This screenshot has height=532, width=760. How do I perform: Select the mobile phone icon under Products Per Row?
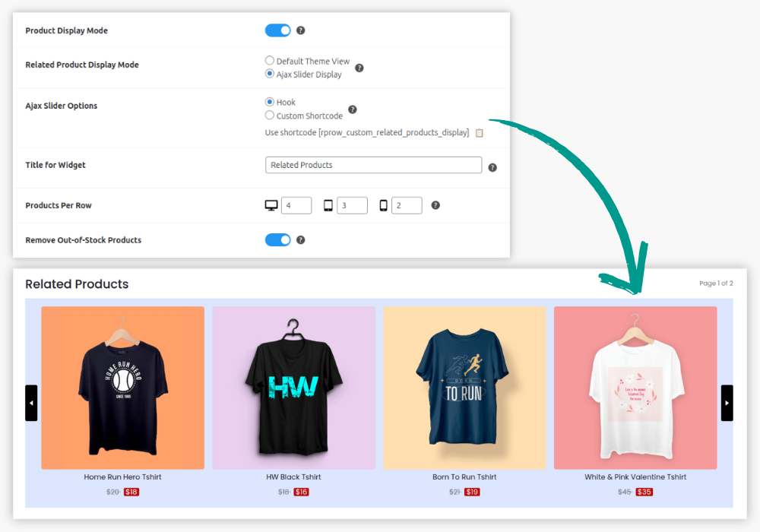tap(383, 204)
